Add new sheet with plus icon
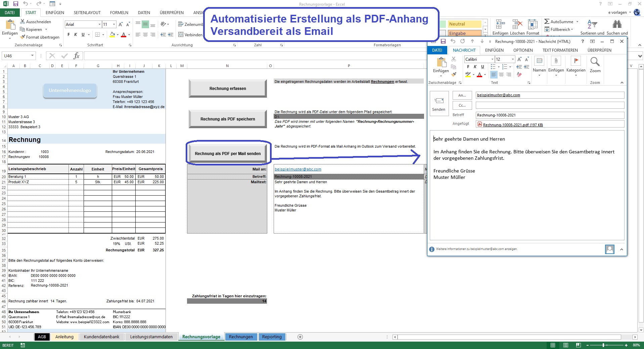Viewport: 644px width, 349px height. coord(300,337)
